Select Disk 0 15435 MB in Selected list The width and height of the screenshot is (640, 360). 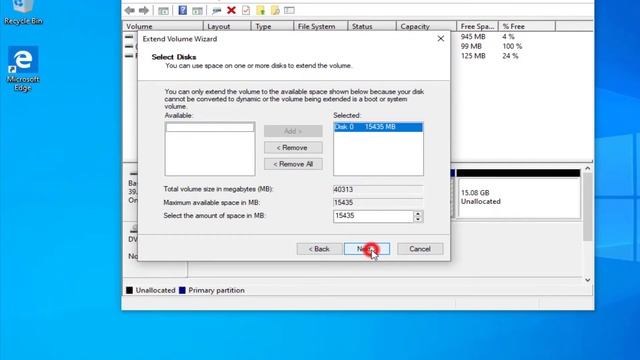pyautogui.click(x=378, y=127)
